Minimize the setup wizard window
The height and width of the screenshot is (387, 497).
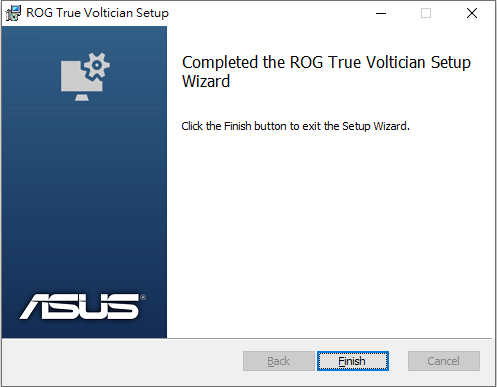click(x=381, y=13)
